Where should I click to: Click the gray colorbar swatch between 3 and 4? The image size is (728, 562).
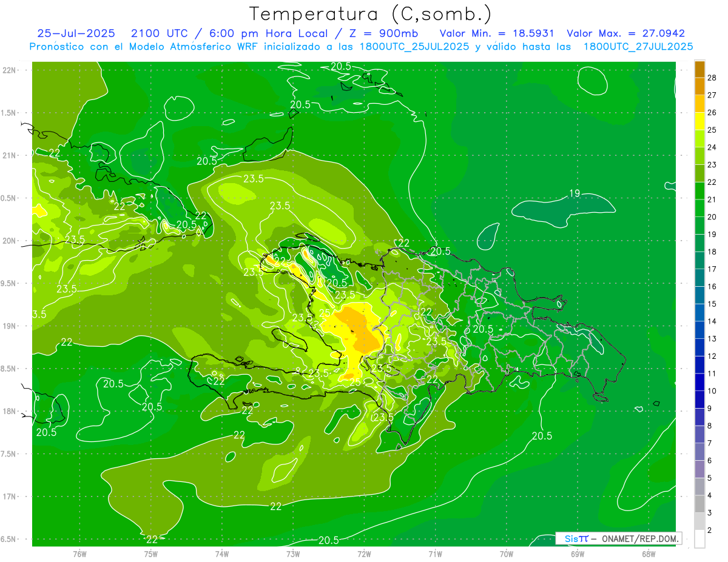(x=699, y=504)
